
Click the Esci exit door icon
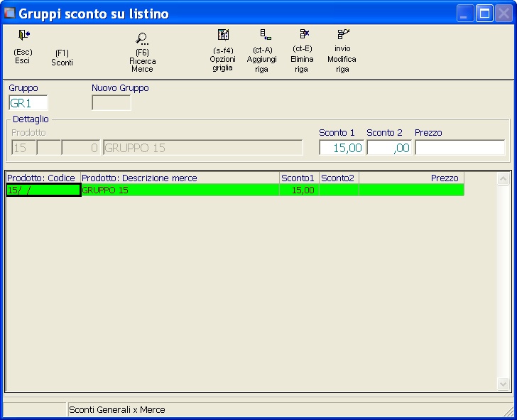tap(23, 35)
